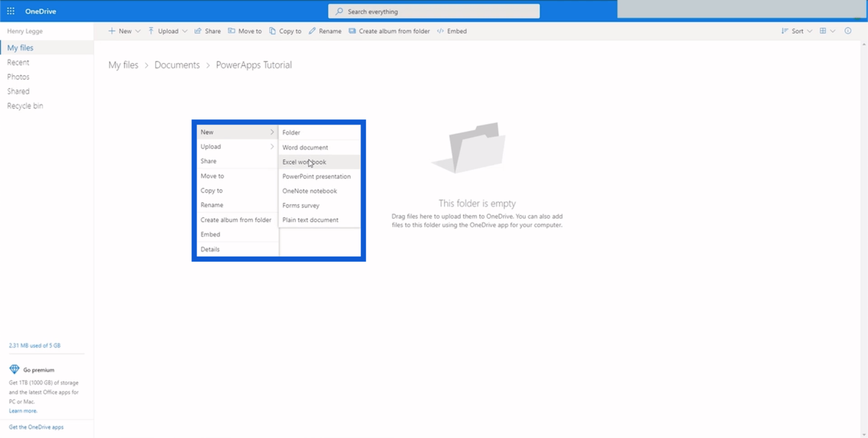Choose Copy to from the context menu
868x438 pixels.
pos(237,191)
